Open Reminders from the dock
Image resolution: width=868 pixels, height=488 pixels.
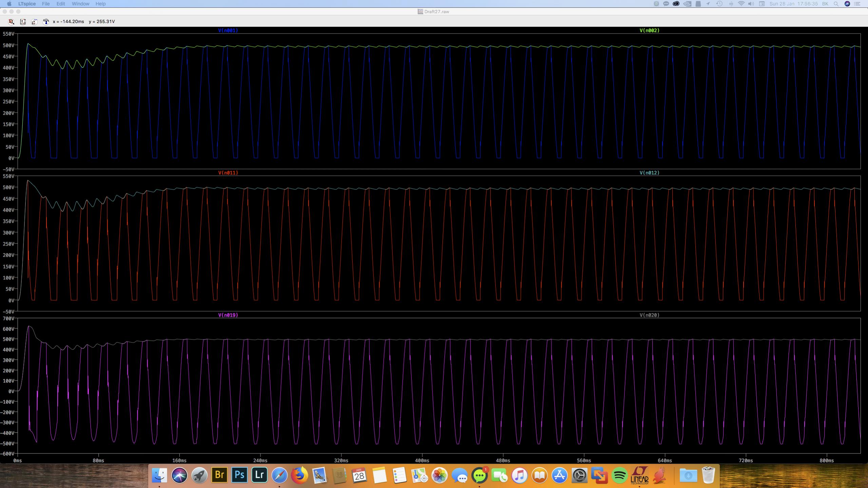pos(400,475)
